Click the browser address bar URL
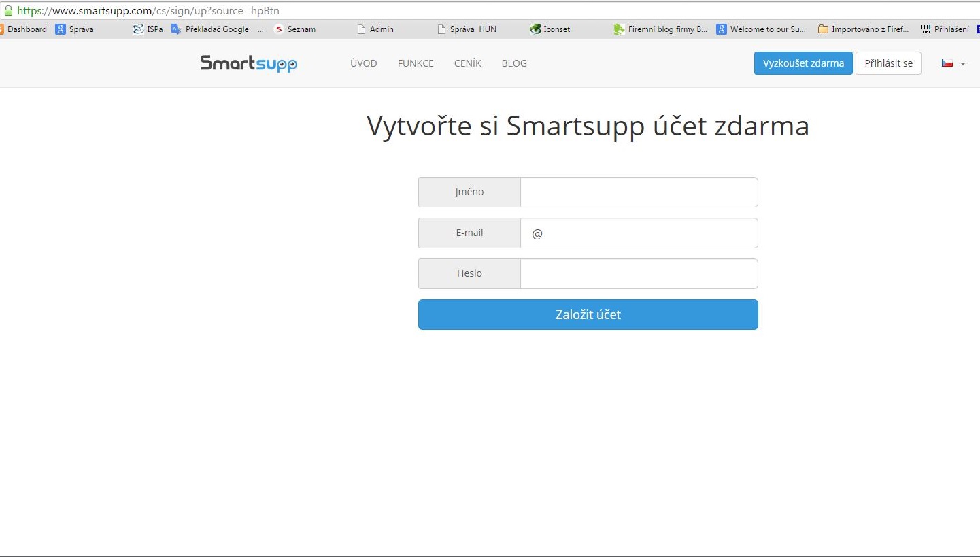 pyautogui.click(x=148, y=11)
